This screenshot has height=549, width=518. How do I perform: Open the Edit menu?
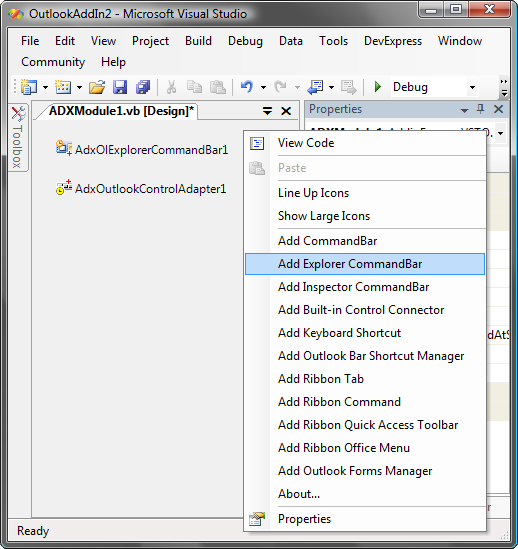[65, 41]
